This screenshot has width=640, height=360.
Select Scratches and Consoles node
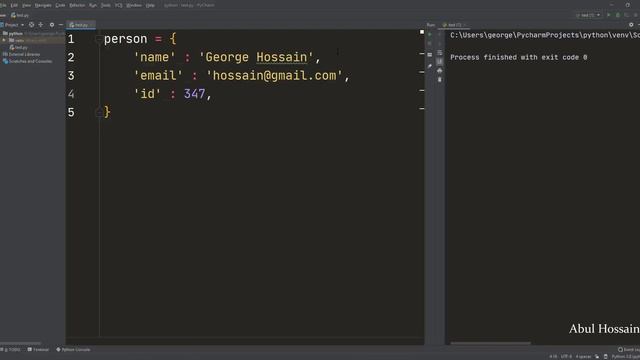click(27, 61)
